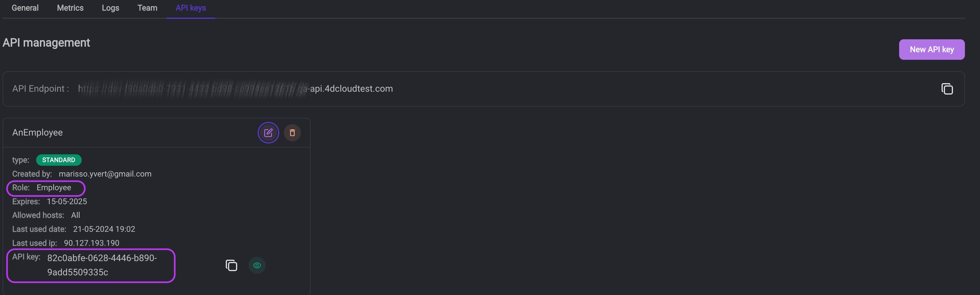Image resolution: width=980 pixels, height=295 pixels.
Task: Click the API endpoint URL text
Action: coord(235,89)
